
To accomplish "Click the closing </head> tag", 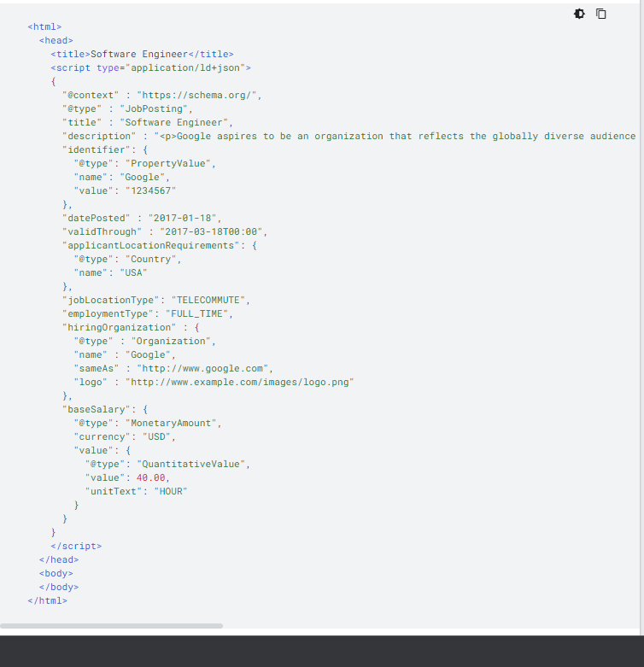I will pos(59,559).
